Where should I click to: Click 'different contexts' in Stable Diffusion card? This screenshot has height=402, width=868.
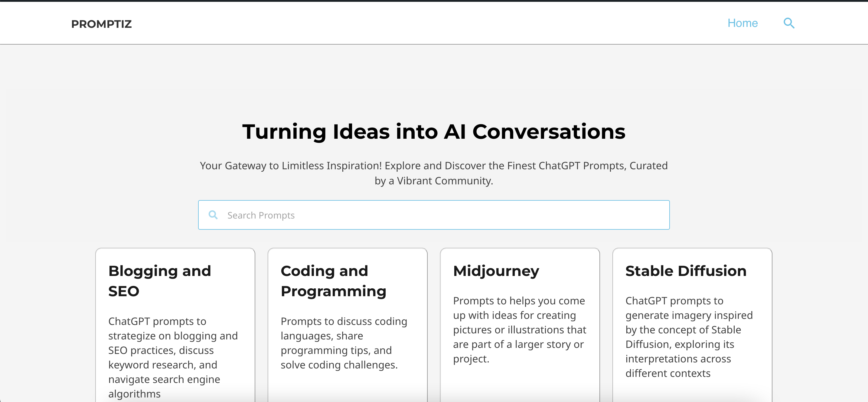(x=668, y=373)
